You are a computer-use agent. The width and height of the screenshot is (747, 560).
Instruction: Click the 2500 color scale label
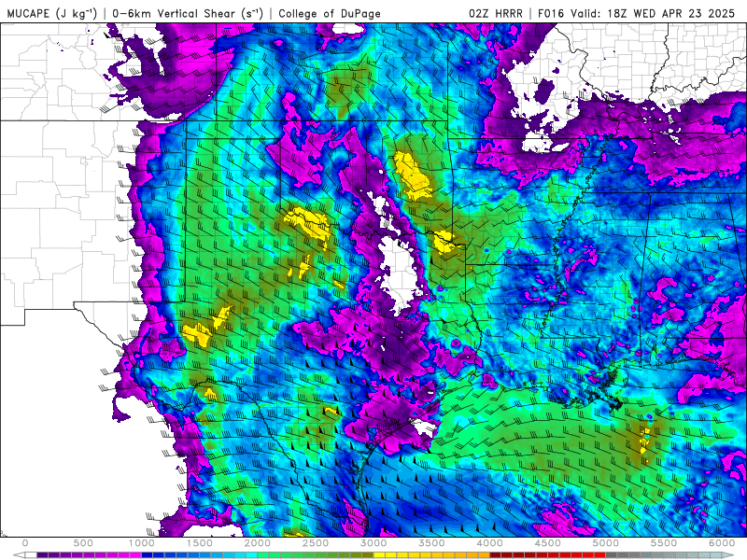[x=316, y=543]
